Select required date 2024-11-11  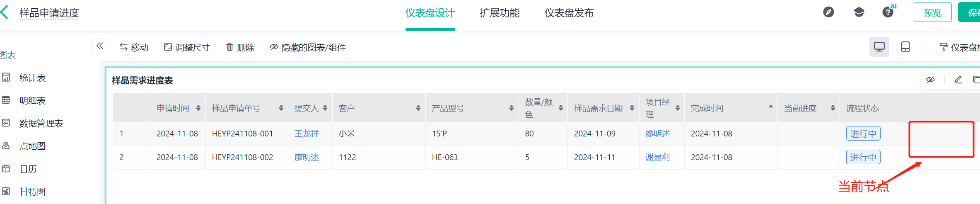tap(595, 157)
